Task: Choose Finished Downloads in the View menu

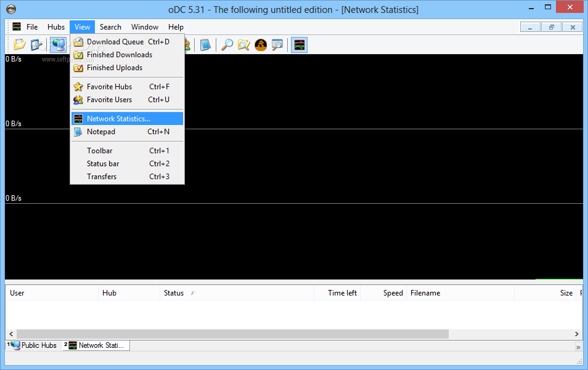Action: coord(127,55)
